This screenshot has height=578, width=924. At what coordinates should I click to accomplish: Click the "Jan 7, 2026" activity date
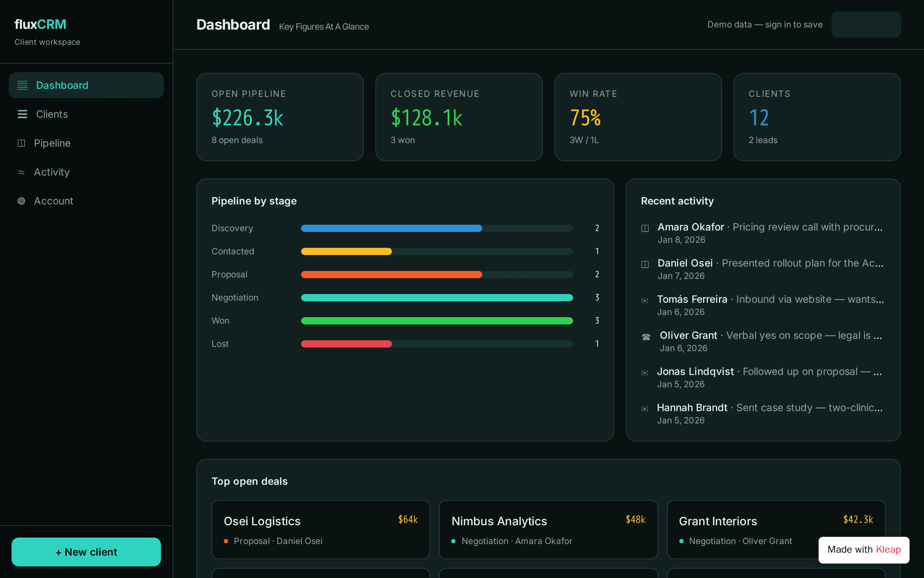click(x=681, y=276)
